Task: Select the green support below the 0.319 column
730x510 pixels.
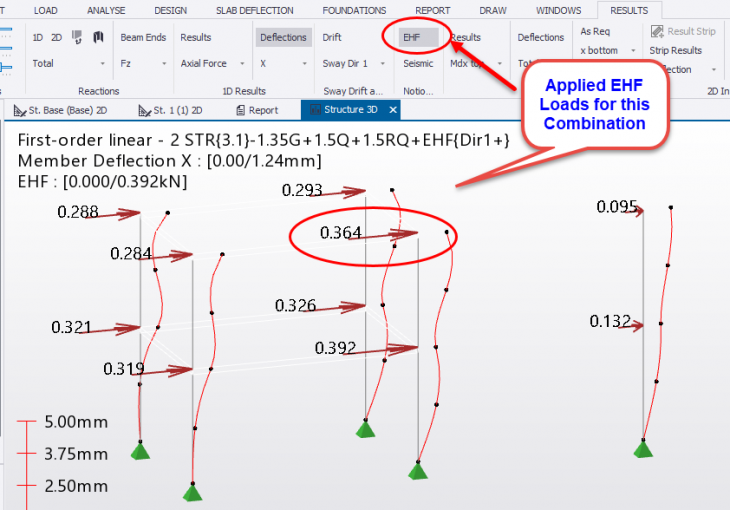Action: point(192,493)
